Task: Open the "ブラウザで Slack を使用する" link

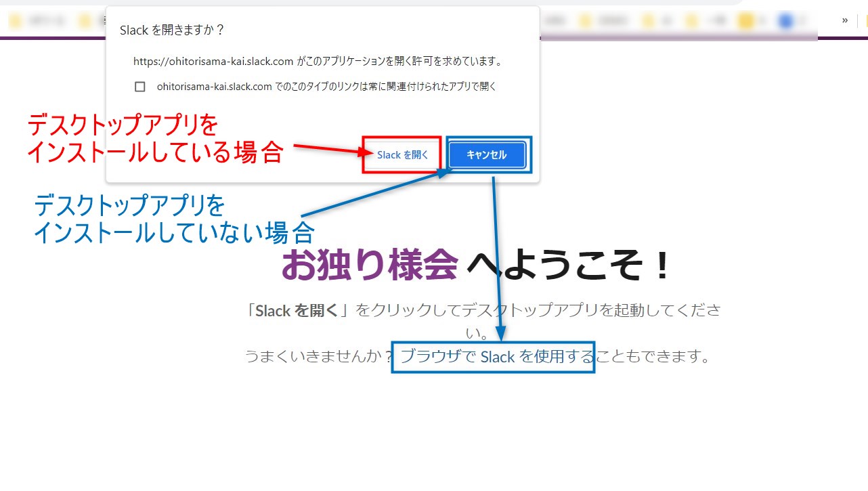Action: click(x=497, y=356)
